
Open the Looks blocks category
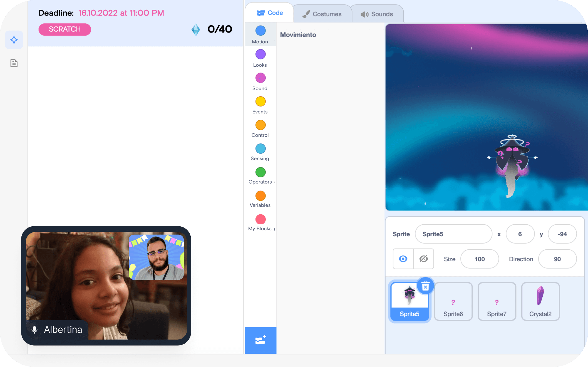260,58
